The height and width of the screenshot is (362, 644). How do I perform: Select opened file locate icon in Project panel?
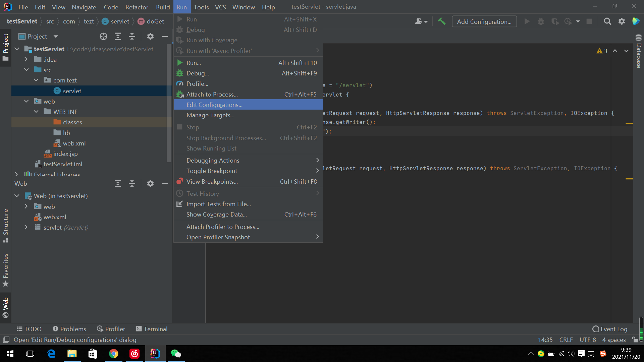pos(103,37)
